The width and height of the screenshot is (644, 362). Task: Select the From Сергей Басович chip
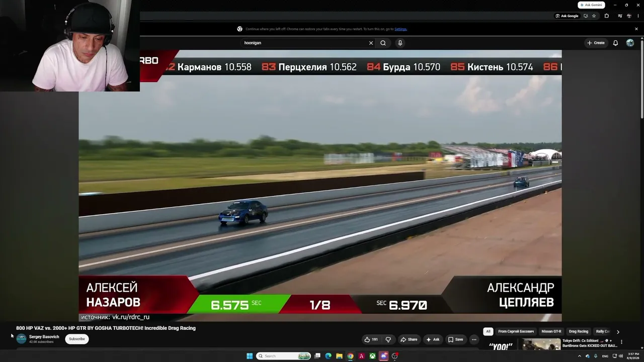[516, 332]
